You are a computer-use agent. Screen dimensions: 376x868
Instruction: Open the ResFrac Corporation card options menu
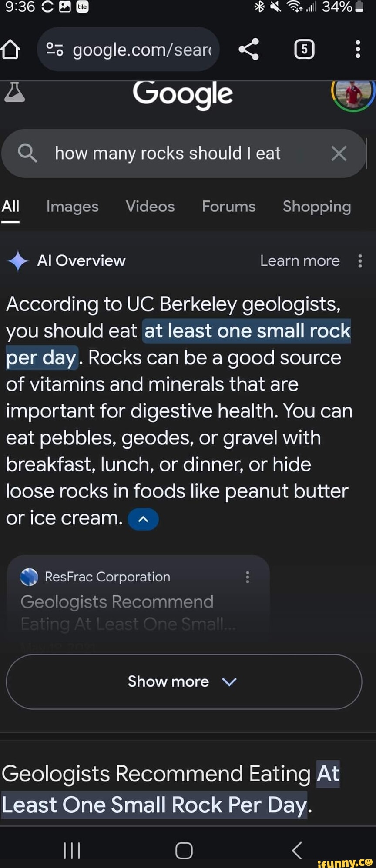[x=247, y=577]
